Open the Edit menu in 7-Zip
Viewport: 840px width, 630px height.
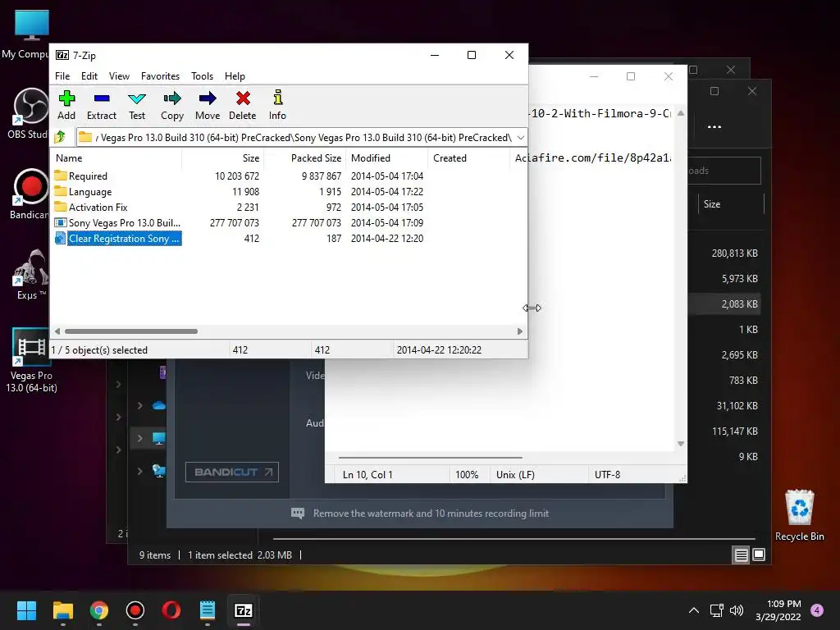(89, 76)
